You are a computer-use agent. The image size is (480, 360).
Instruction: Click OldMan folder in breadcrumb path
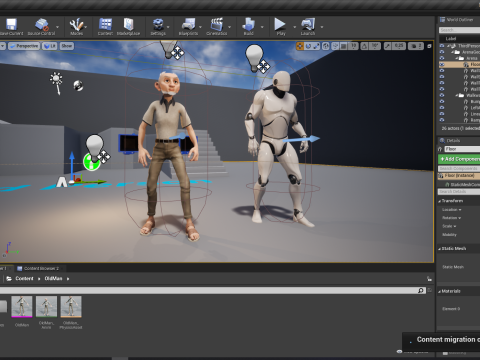point(53,279)
